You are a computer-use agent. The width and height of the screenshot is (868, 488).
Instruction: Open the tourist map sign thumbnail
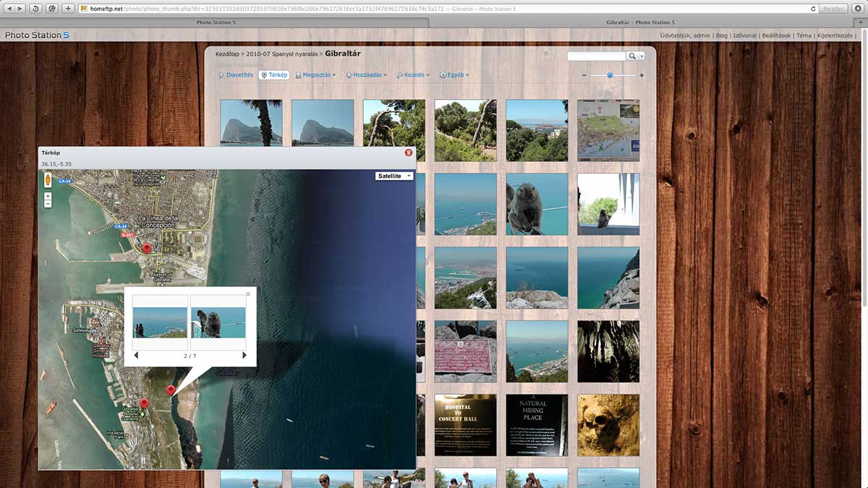click(608, 130)
